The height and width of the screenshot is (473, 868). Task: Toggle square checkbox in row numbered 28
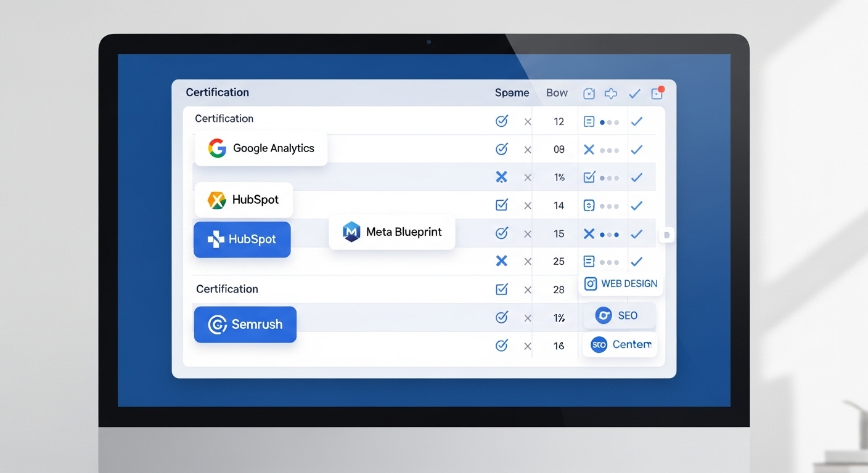point(502,289)
